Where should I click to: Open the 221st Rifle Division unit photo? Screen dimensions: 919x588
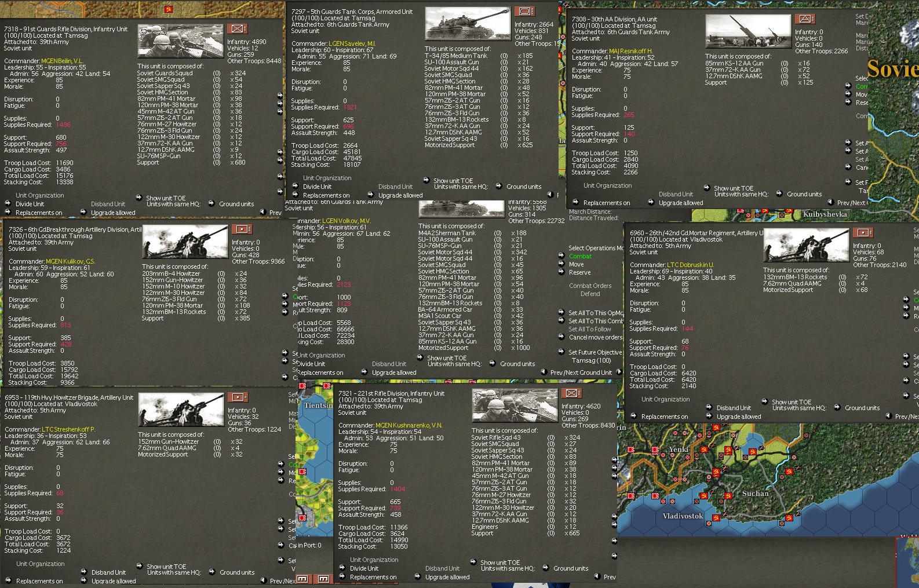point(515,406)
